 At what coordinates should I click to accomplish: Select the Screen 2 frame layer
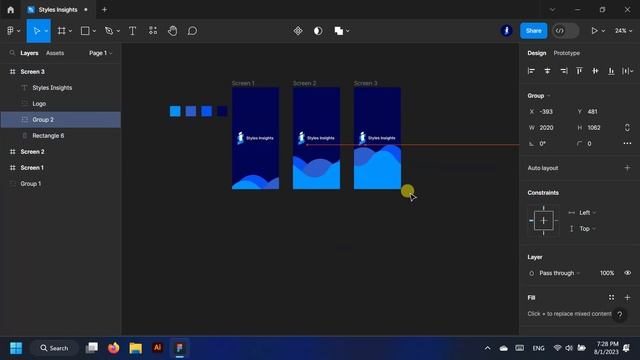pos(60,151)
